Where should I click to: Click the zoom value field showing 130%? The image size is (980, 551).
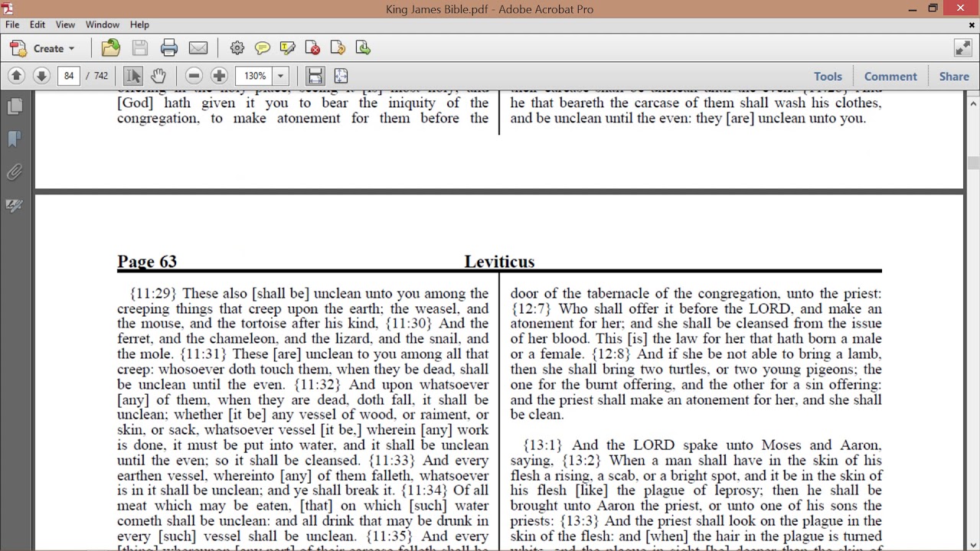click(x=254, y=76)
